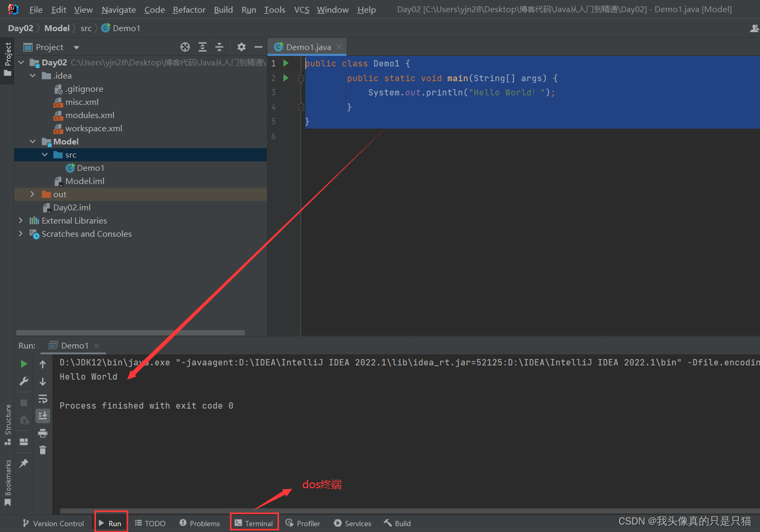
Task: Select misc.xml in project tree
Action: point(76,102)
